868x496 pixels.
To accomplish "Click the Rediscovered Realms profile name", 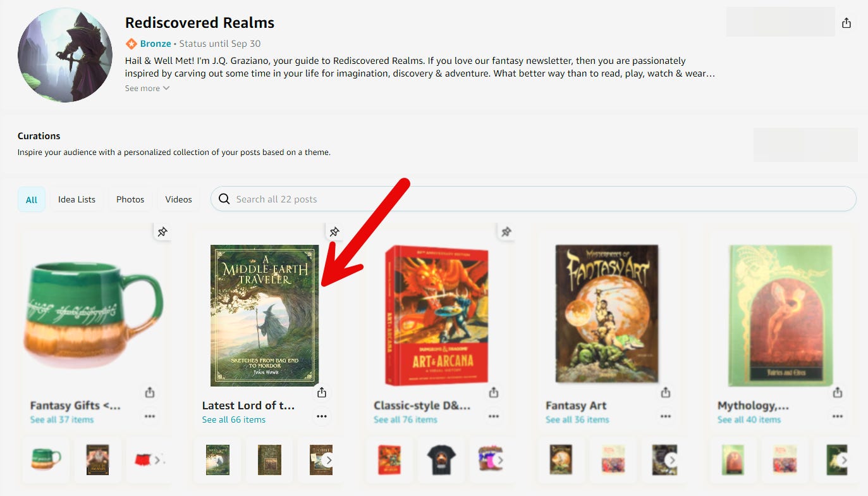I will pyautogui.click(x=200, y=23).
